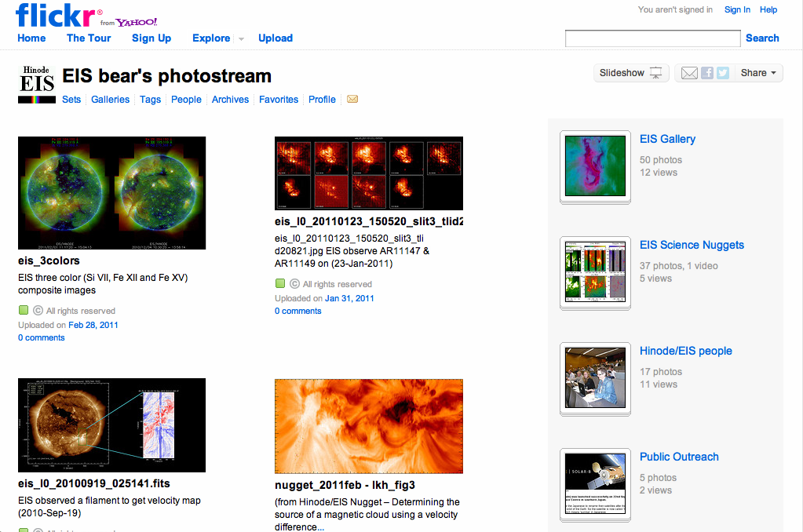The image size is (803, 532).
Task: Open the Archives section
Action: [x=230, y=100]
